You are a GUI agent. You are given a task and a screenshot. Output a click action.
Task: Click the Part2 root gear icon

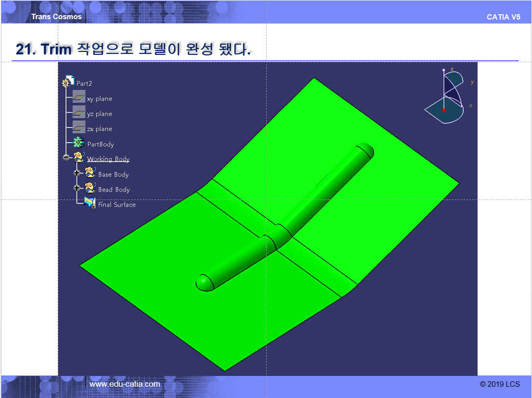[x=68, y=82]
